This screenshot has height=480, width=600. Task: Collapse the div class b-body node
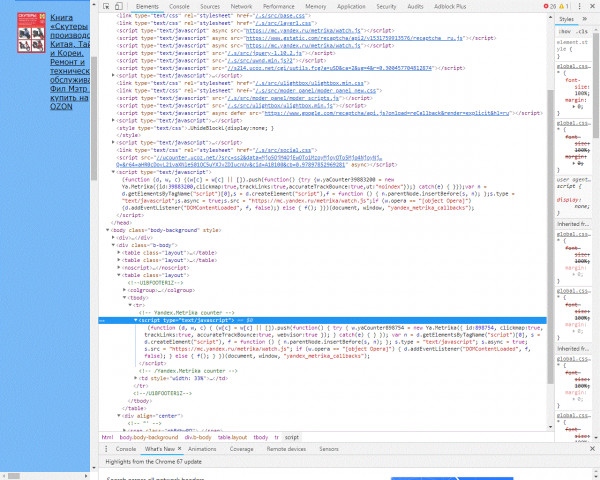point(113,245)
